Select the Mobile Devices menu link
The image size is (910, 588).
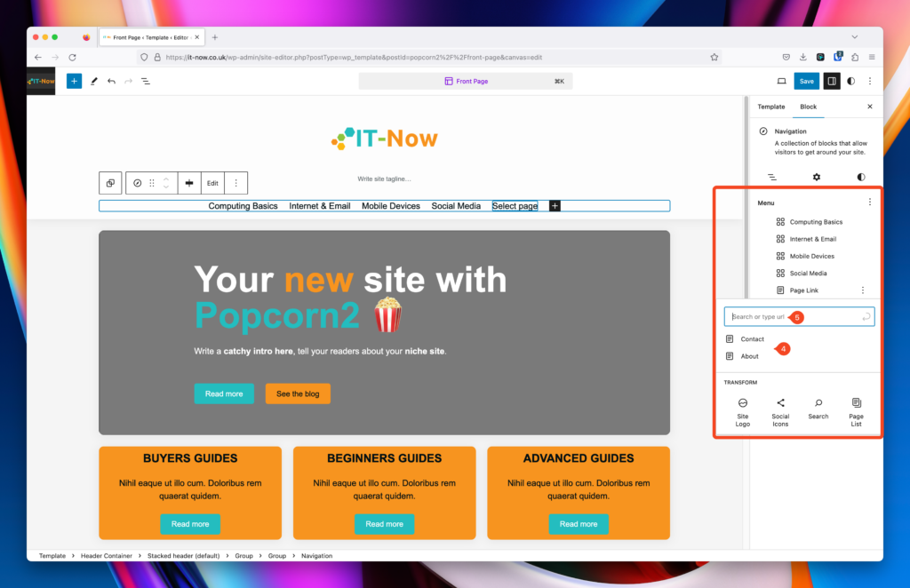coord(391,206)
